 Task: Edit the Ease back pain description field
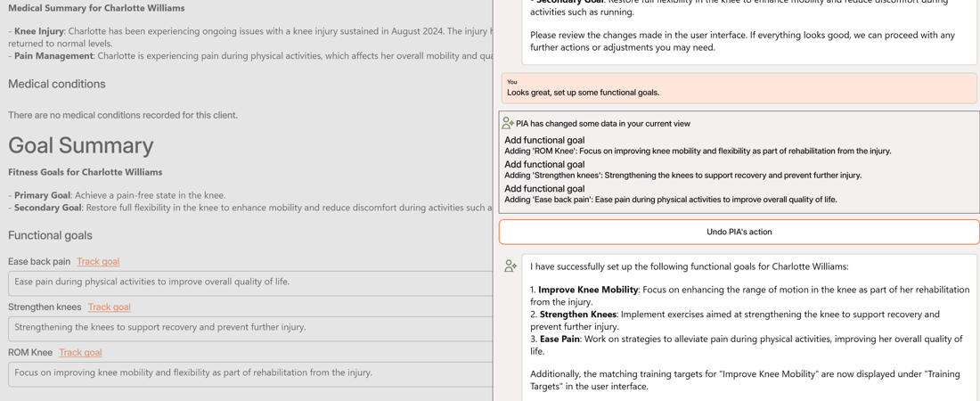click(250, 282)
